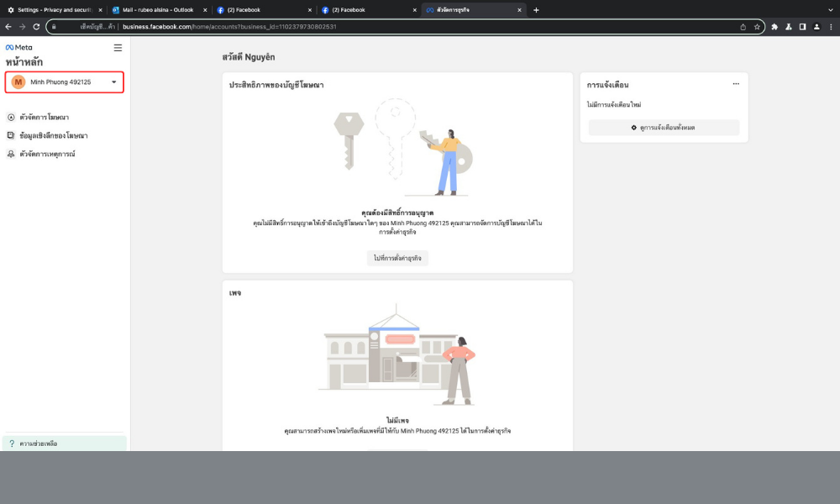Go forward in browser history
840x504 pixels.
[22, 27]
